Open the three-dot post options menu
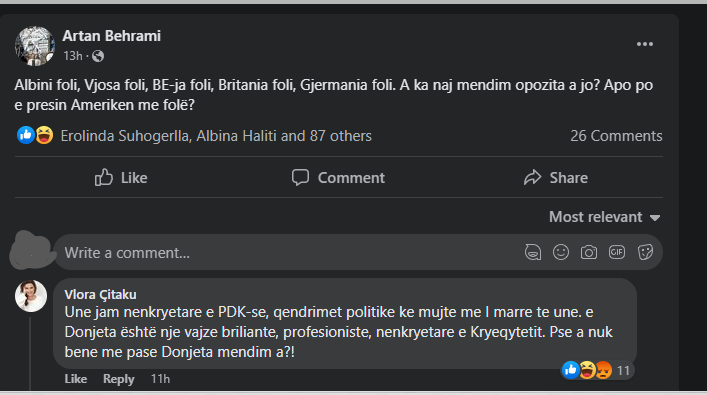 (x=645, y=44)
